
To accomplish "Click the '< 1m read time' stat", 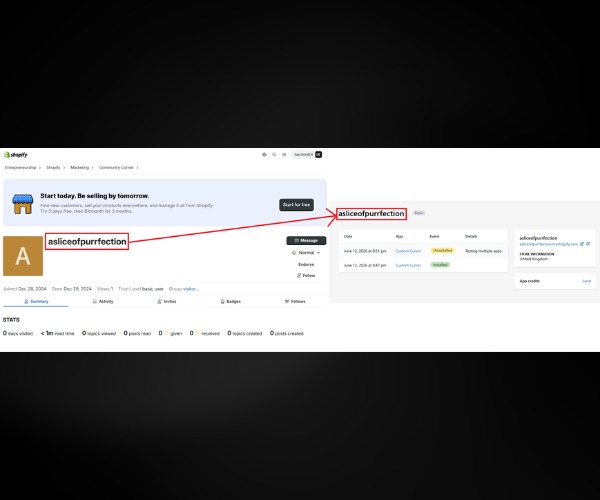I will (57, 333).
